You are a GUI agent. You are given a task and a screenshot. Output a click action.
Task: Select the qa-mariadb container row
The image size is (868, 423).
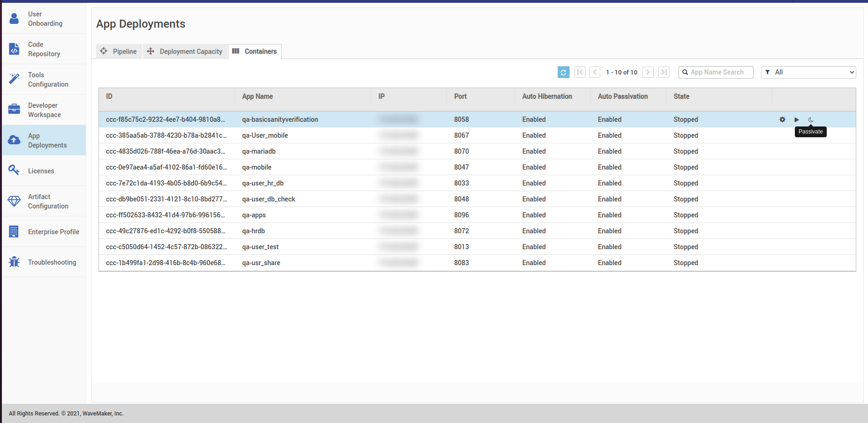point(259,151)
